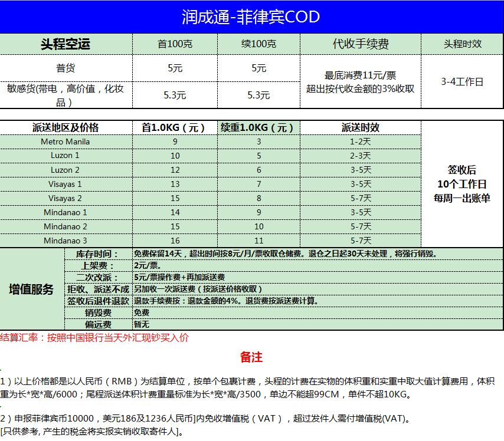Viewport: 504px width, 441px height.
Task: Select the 普货 row label
Action: [x=66, y=68]
